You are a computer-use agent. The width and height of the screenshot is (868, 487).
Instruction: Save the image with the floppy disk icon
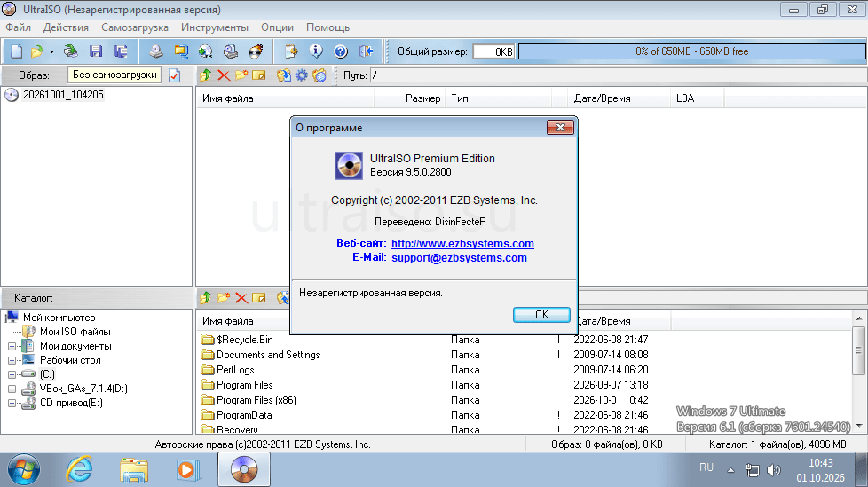[x=96, y=51]
